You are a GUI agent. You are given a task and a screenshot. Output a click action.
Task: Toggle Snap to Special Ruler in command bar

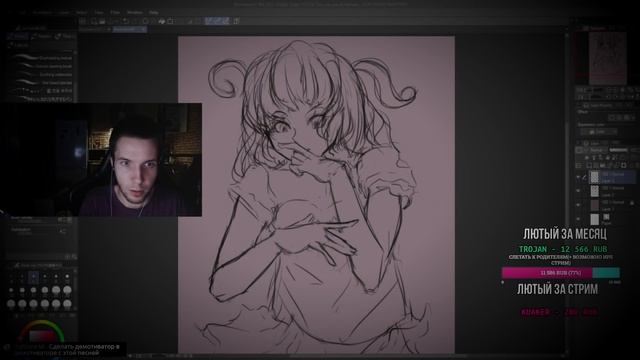tap(217, 21)
